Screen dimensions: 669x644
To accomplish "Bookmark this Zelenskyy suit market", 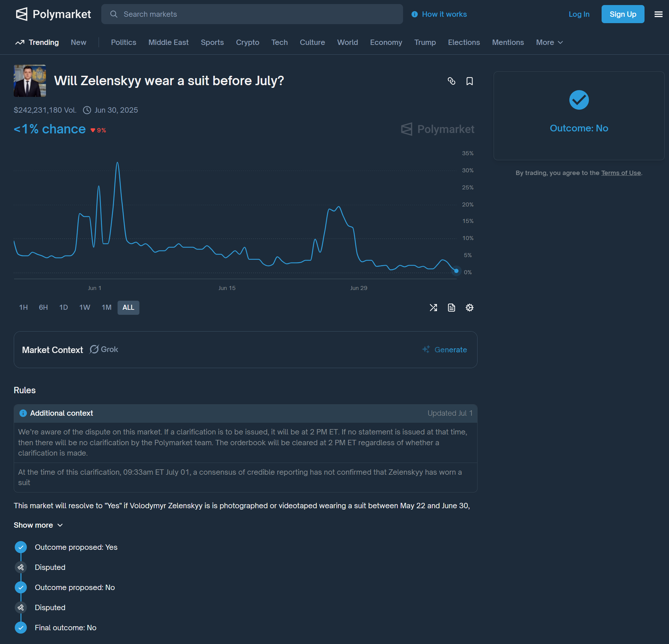I will 469,81.
